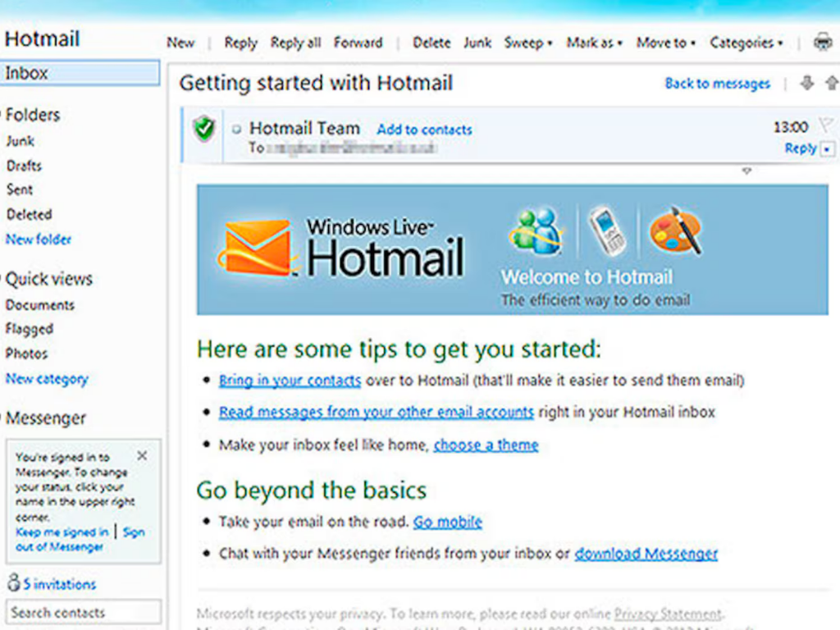Select the Inbox folder

(80, 73)
